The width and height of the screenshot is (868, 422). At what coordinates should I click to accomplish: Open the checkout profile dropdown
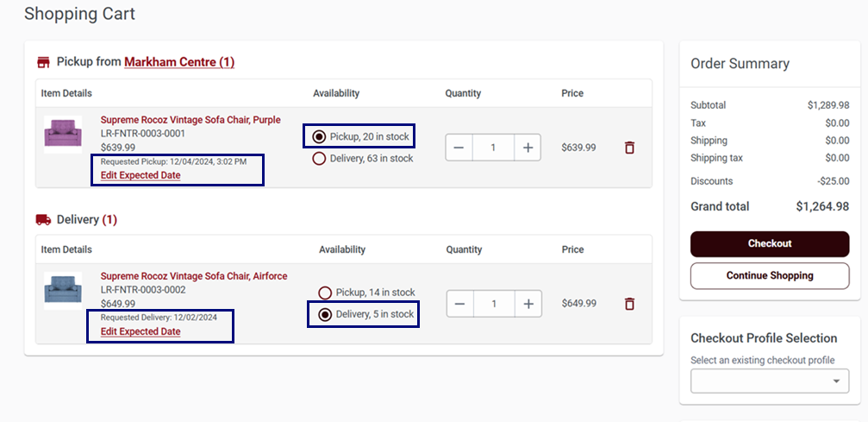tap(770, 381)
